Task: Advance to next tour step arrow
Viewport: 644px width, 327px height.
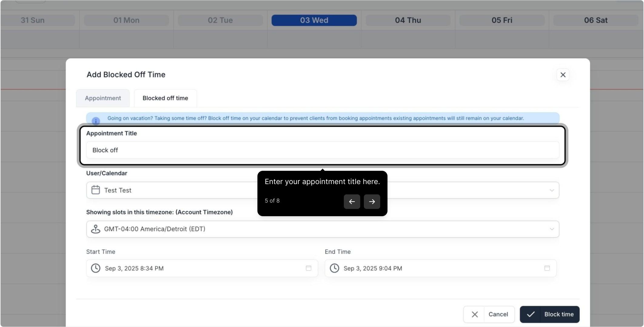Action: 372,202
